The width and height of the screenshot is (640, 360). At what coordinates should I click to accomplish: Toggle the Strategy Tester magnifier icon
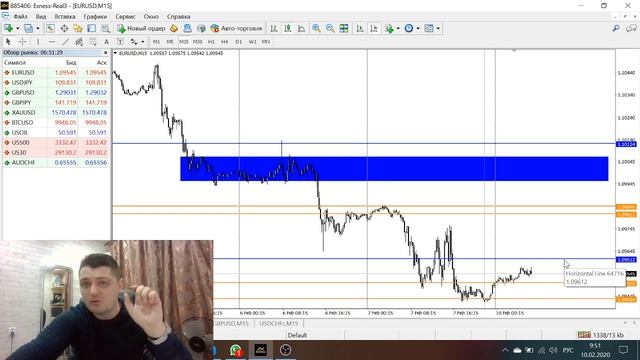105,28
